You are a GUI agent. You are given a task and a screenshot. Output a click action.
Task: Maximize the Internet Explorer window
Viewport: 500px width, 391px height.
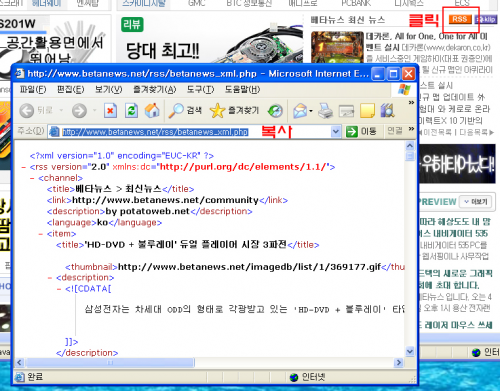pos(393,74)
